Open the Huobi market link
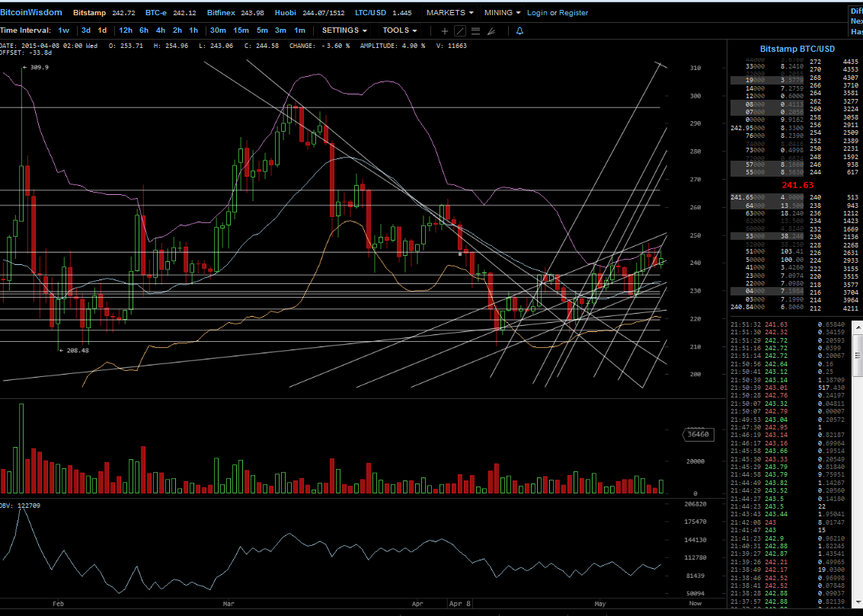863x616 pixels. click(x=285, y=12)
